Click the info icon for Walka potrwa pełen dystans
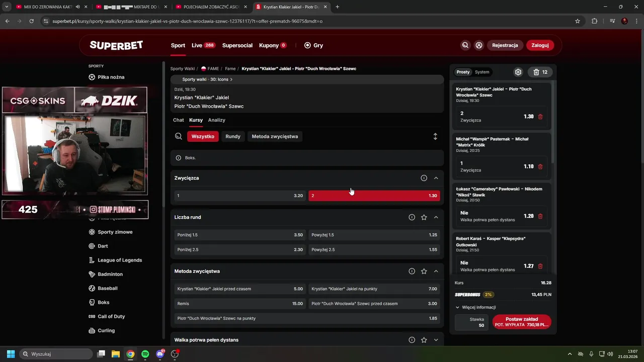This screenshot has height=362, width=644. [x=412, y=340]
